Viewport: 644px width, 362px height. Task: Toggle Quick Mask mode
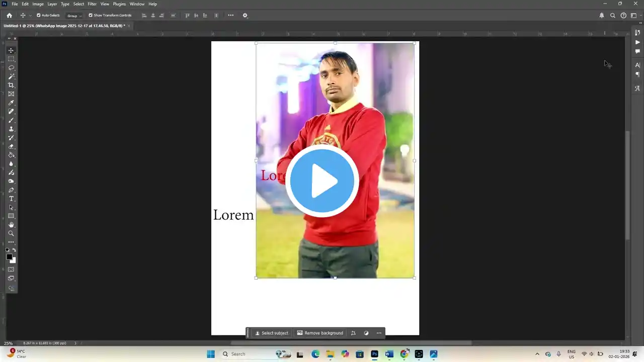[x=11, y=269]
